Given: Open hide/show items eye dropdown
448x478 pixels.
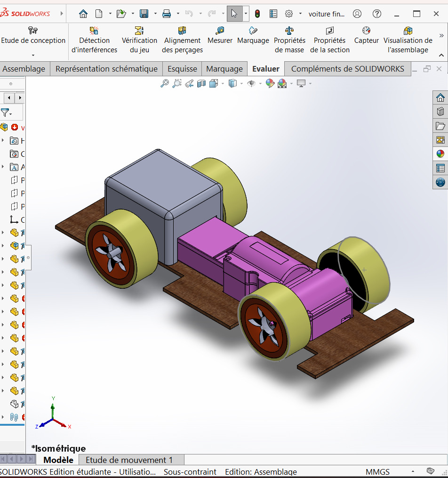Looking at the screenshot, I should [259, 84].
